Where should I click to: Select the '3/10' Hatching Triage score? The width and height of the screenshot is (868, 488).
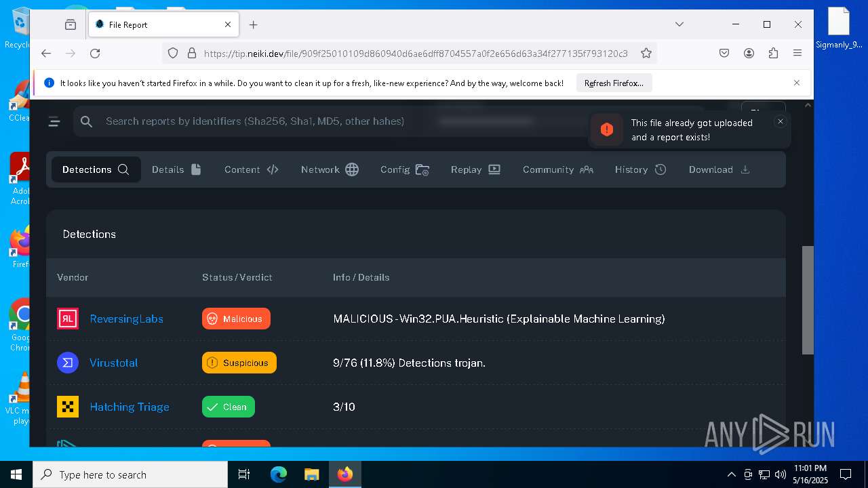pyautogui.click(x=344, y=407)
